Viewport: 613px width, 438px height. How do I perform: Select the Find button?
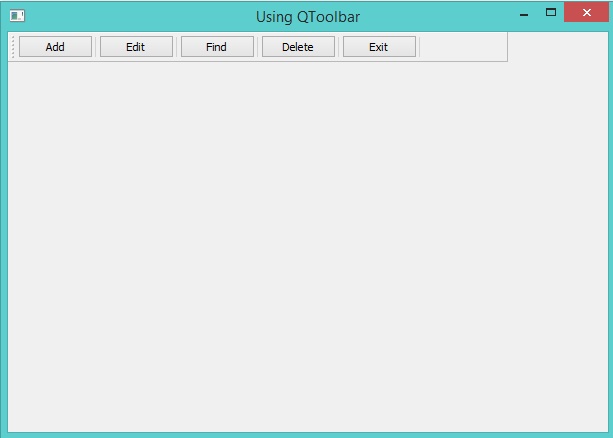pyautogui.click(x=217, y=47)
